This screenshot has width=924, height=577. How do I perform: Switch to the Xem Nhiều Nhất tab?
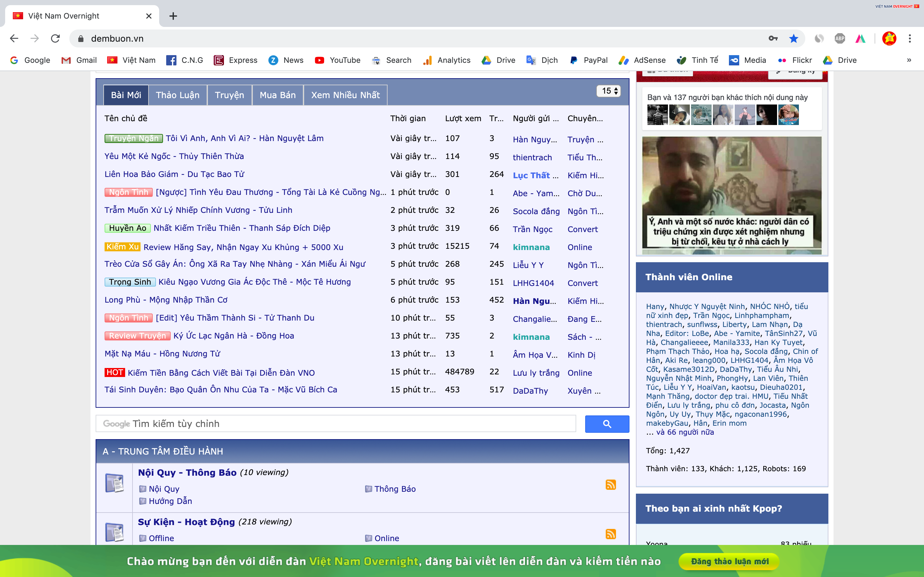click(x=345, y=95)
